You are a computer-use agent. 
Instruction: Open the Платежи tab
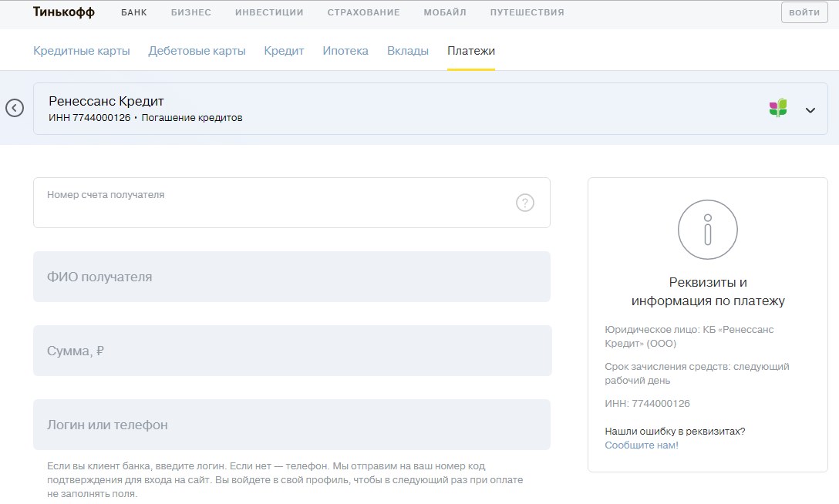coord(470,51)
